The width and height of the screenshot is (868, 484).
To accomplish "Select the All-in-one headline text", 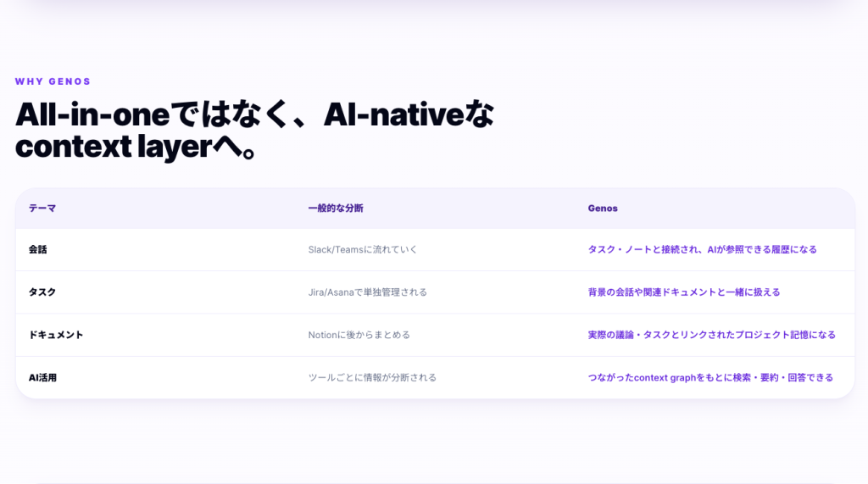I will (x=254, y=131).
